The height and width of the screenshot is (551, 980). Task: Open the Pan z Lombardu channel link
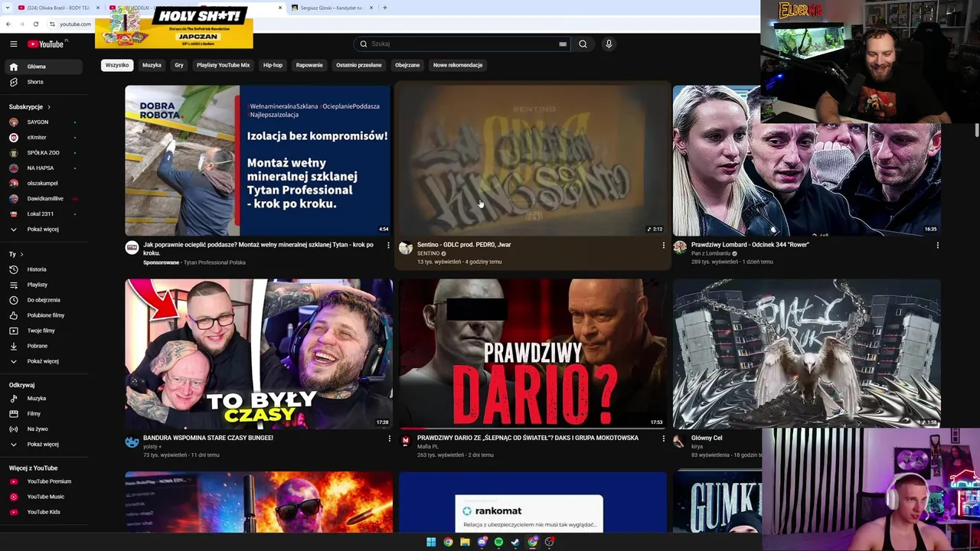pos(711,253)
